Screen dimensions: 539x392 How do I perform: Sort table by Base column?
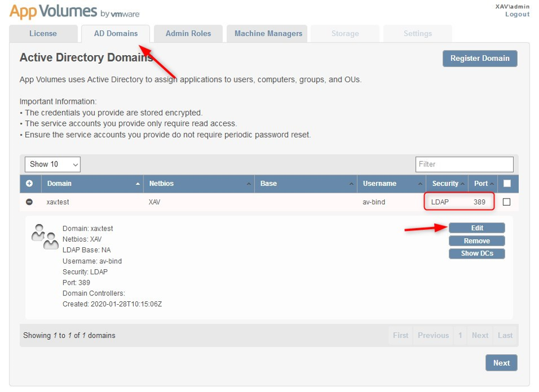[306, 184]
